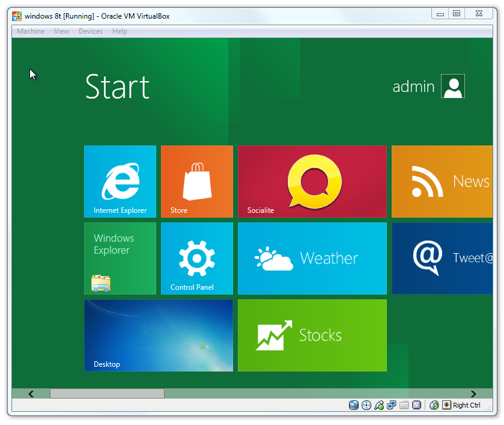This screenshot has height=425, width=504.
Task: Open the Stocks tile
Action: (312, 335)
